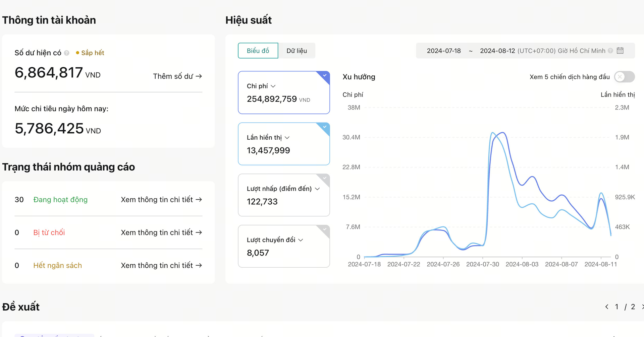The height and width of the screenshot is (337, 644).
Task: Click arrow next to Thêm số dư
Action: point(199,76)
